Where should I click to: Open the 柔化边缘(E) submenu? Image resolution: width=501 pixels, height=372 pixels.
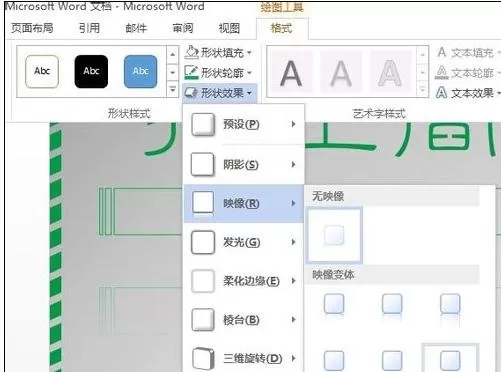(244, 281)
